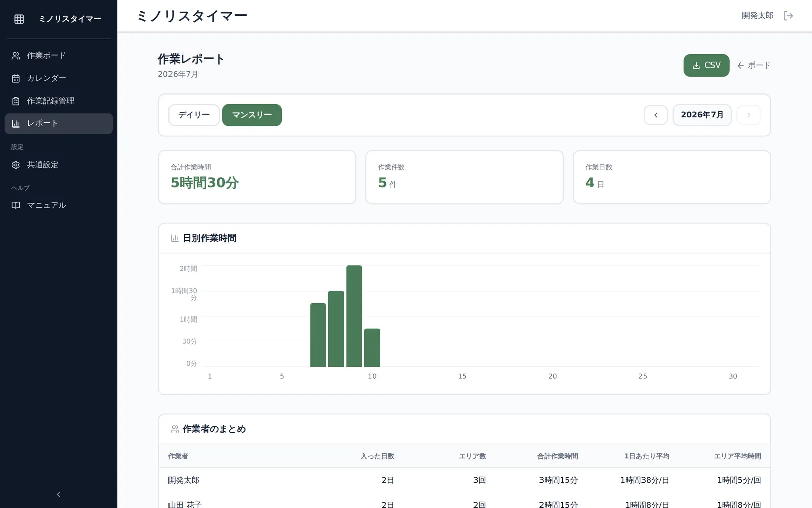Click the chart icon beside 日別作業時間
812x508 pixels.
click(x=175, y=238)
